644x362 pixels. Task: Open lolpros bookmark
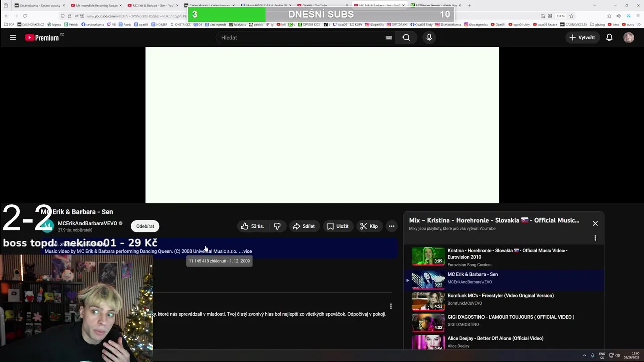54,24
